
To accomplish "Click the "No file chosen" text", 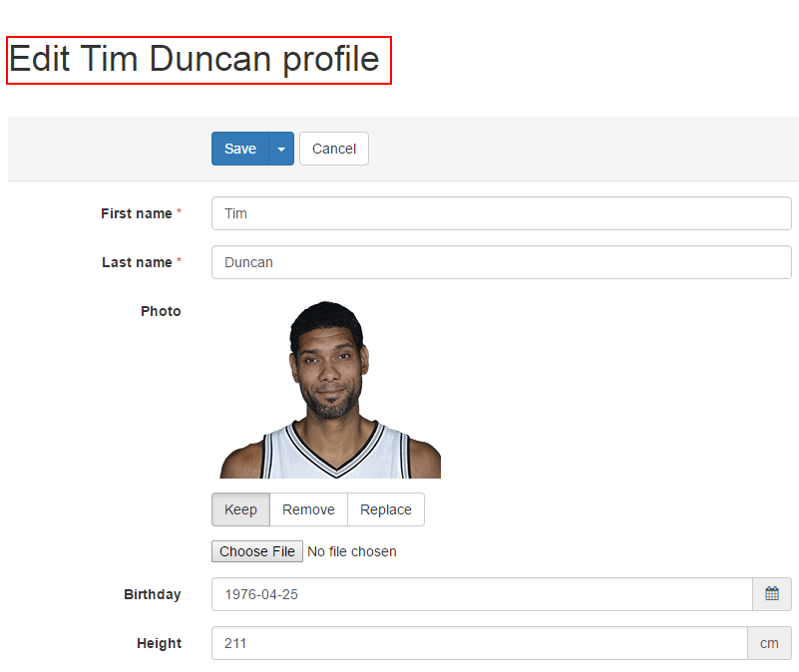I will [x=352, y=551].
